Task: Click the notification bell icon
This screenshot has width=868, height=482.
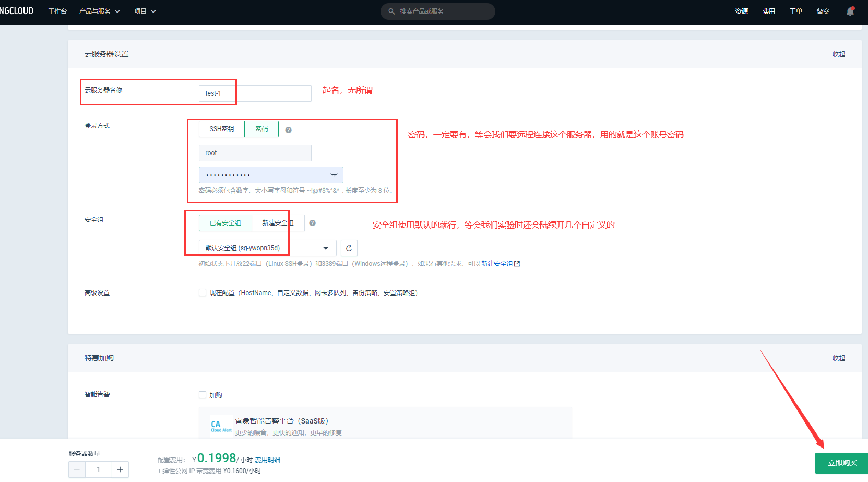Action: [x=850, y=11]
